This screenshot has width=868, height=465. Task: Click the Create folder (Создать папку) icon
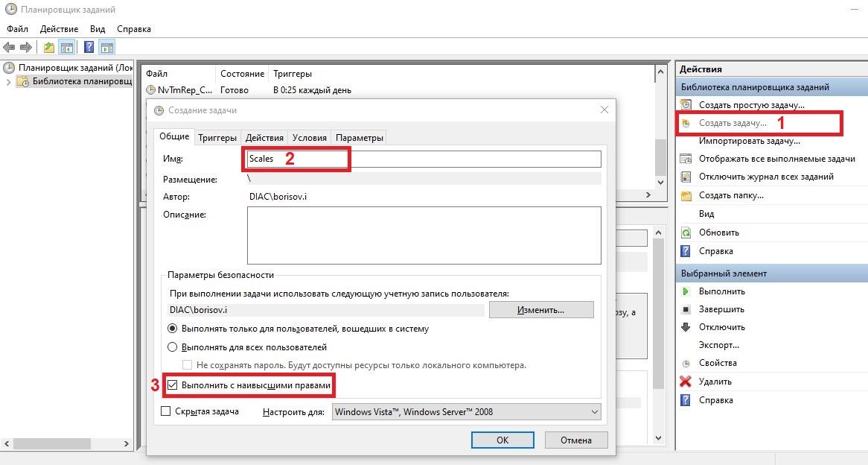[x=686, y=195]
